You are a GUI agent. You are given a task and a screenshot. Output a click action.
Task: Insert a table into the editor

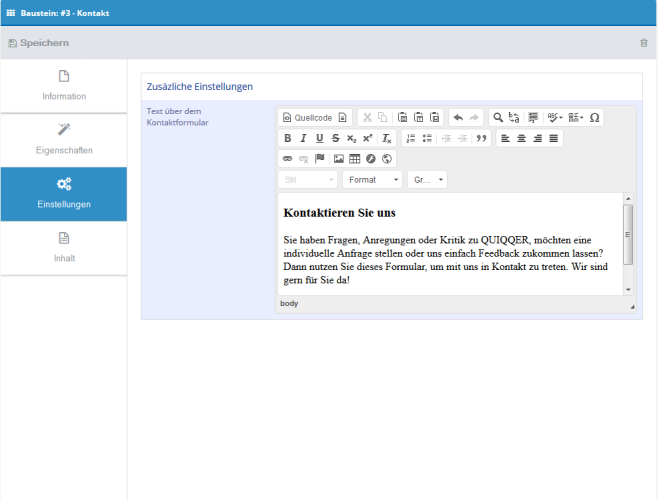point(355,158)
